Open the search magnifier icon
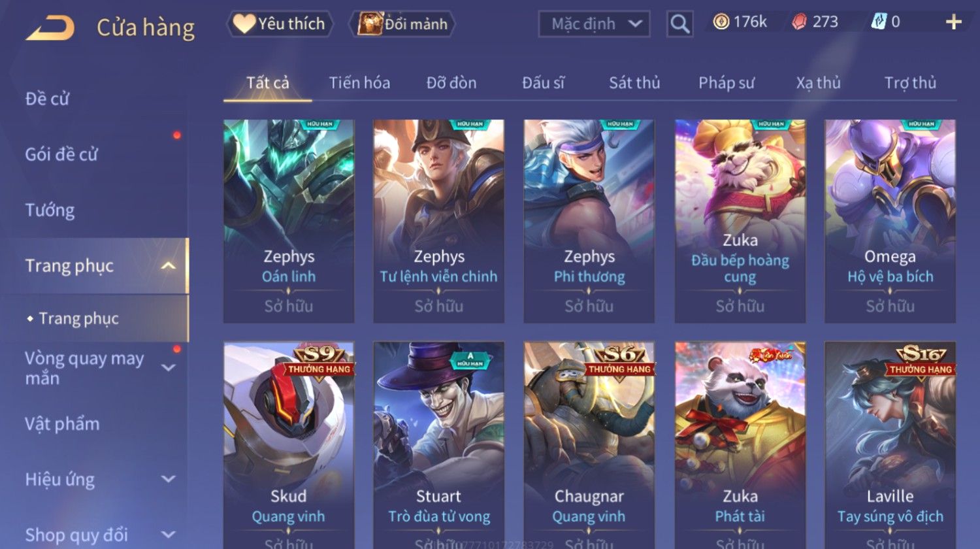 pyautogui.click(x=679, y=24)
